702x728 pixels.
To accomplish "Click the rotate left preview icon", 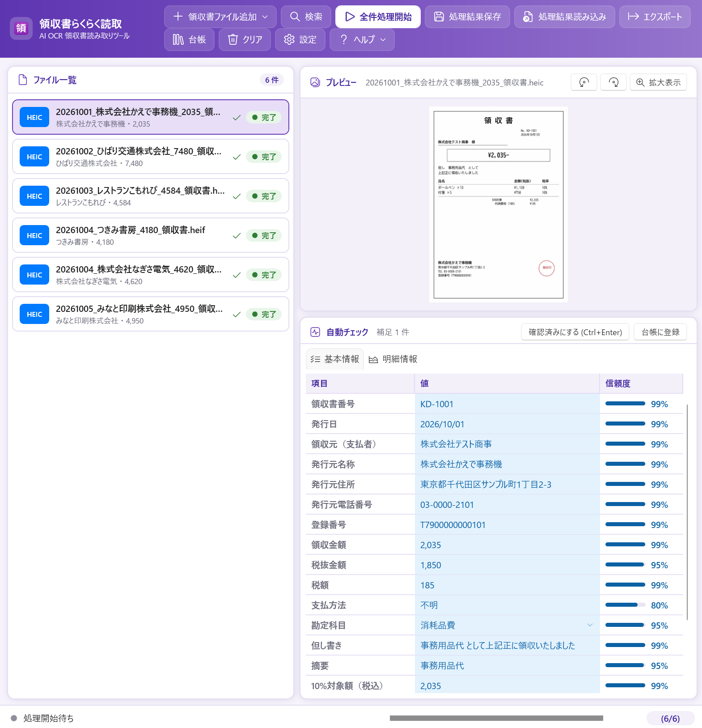I will point(584,82).
